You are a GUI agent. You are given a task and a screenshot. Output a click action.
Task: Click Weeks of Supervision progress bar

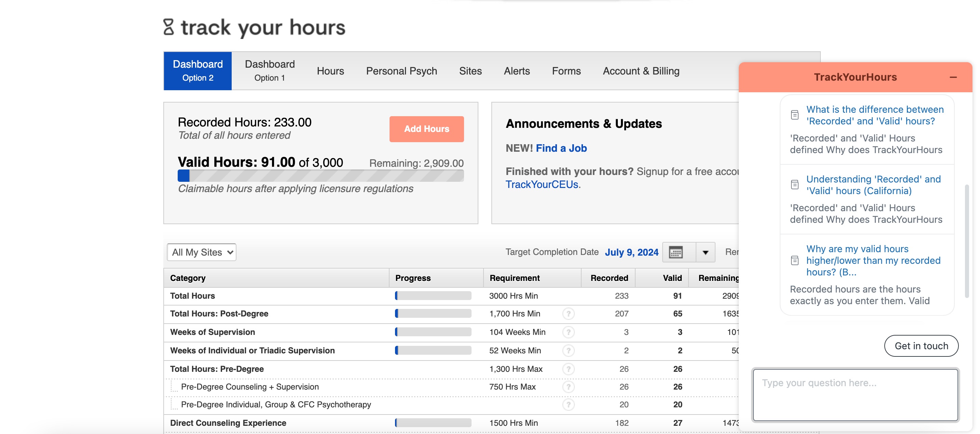pos(433,332)
